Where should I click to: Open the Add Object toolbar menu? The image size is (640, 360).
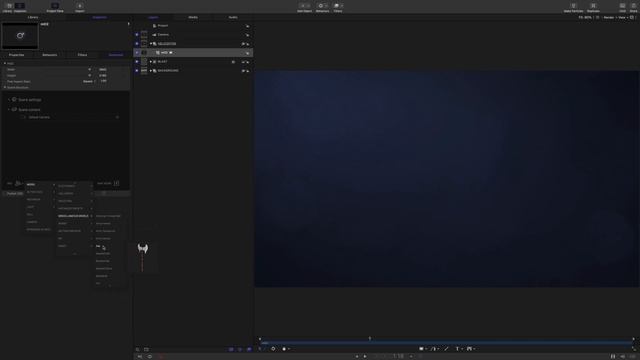coord(304,7)
